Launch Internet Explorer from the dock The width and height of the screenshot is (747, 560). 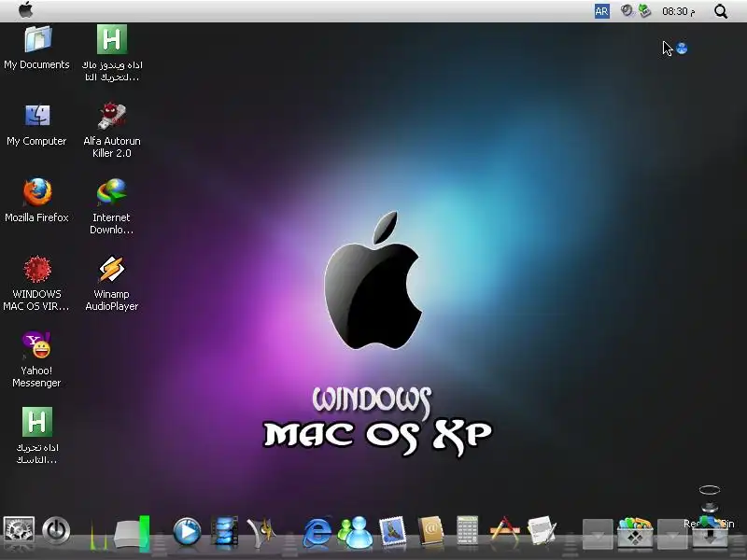click(317, 531)
